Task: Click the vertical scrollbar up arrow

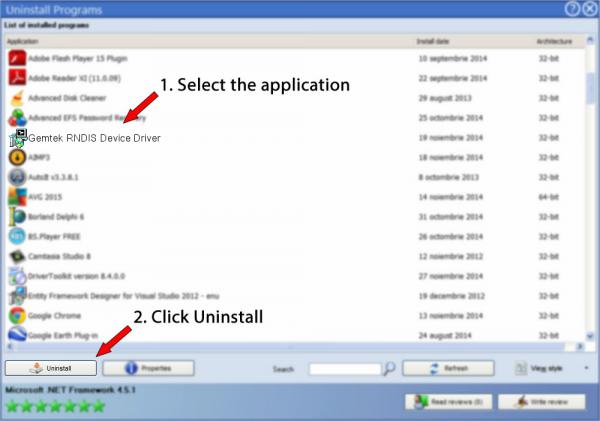Action: coord(590,40)
